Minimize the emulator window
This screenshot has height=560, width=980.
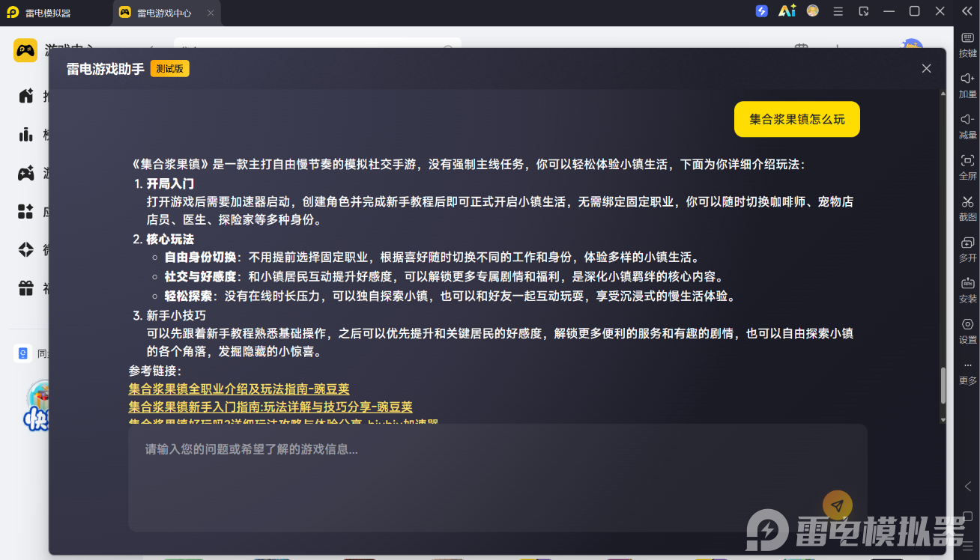[889, 11]
